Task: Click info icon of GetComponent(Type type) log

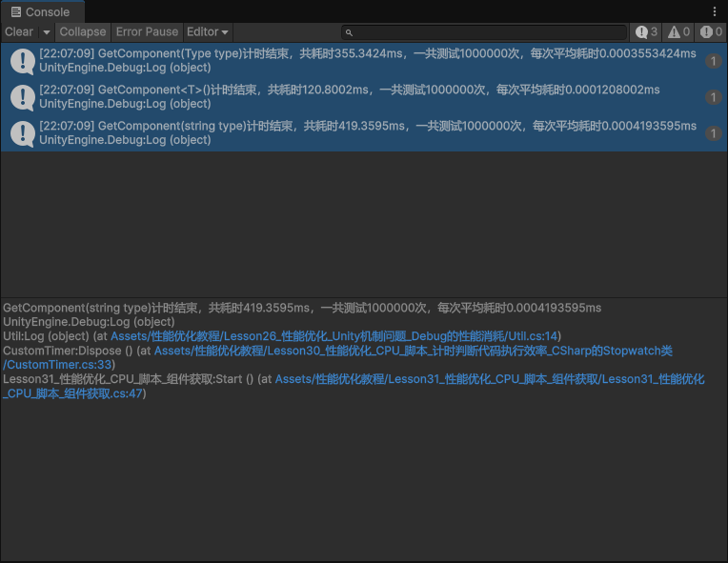Action: [x=23, y=61]
